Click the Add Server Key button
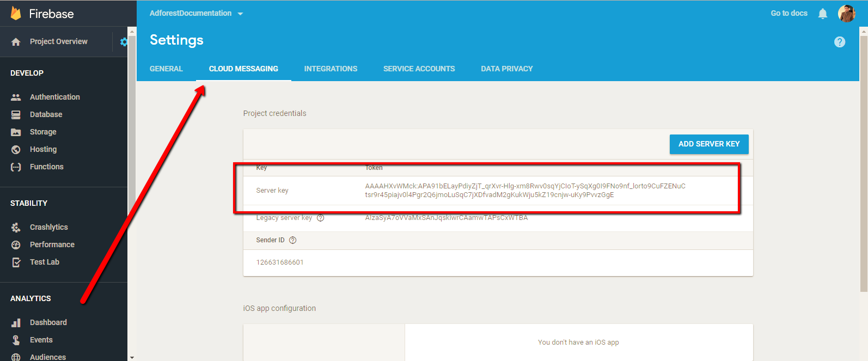Image resolution: width=868 pixels, height=361 pixels. coord(709,144)
